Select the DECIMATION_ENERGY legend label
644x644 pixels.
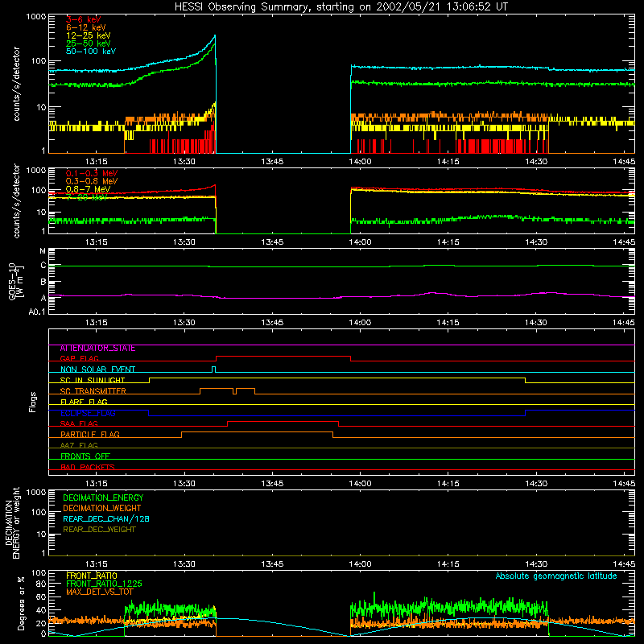pyautogui.click(x=103, y=497)
